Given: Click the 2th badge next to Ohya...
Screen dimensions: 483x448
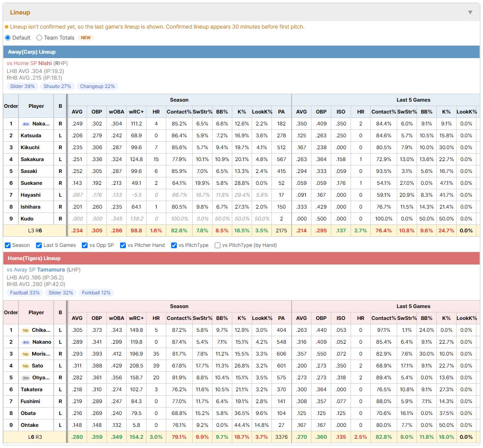Looking at the screenshot, I should 26,378.
